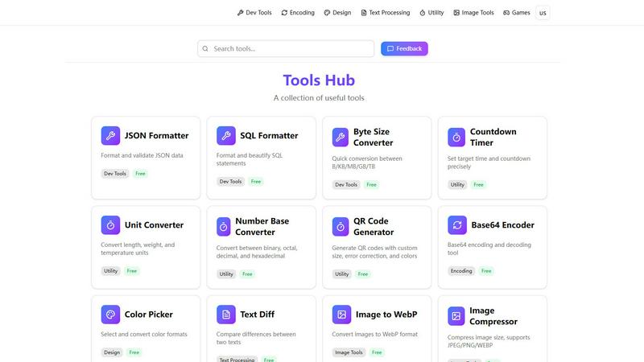Click the Byte Size Converter icon
The image size is (644, 362).
click(340, 137)
